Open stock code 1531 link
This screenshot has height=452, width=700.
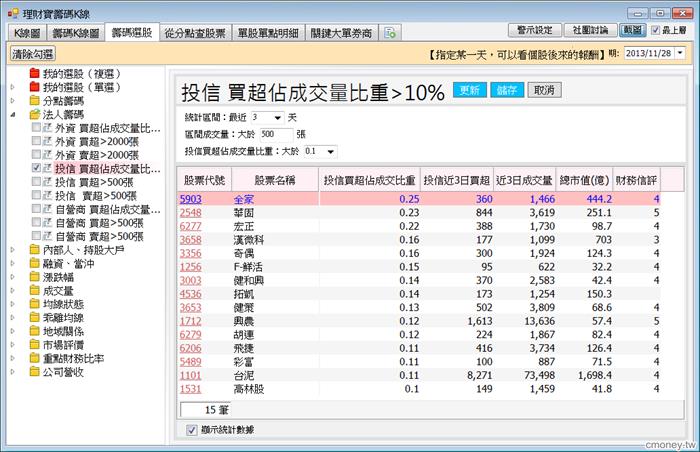click(191, 389)
